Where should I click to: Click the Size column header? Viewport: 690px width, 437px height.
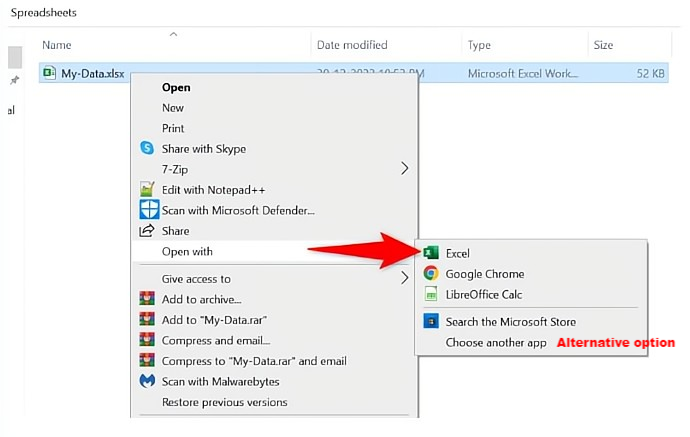(x=603, y=45)
